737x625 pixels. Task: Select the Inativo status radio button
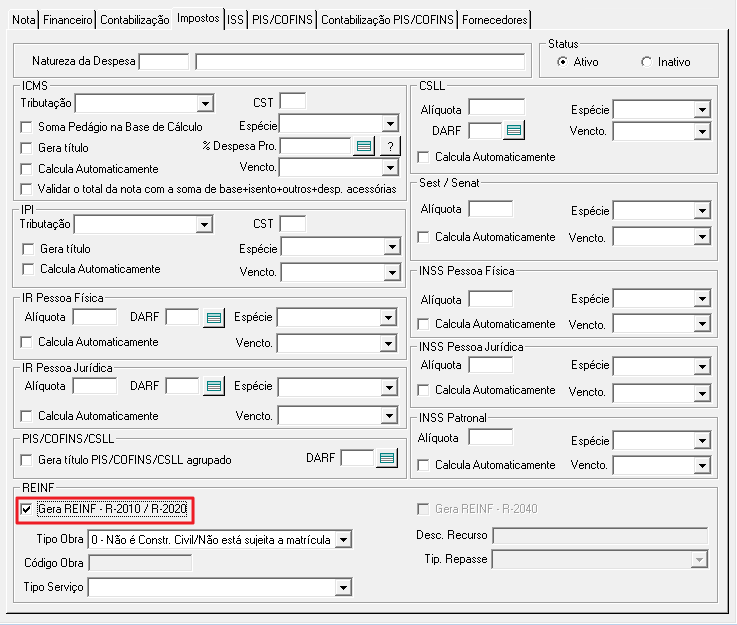pyautogui.click(x=647, y=62)
